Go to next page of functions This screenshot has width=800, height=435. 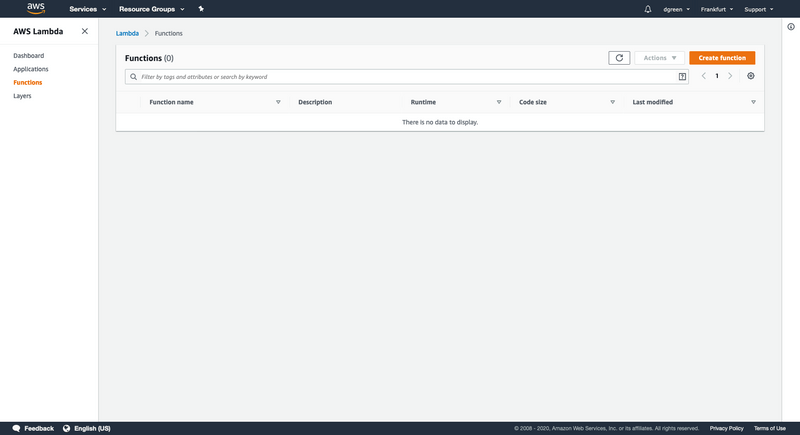coord(730,76)
